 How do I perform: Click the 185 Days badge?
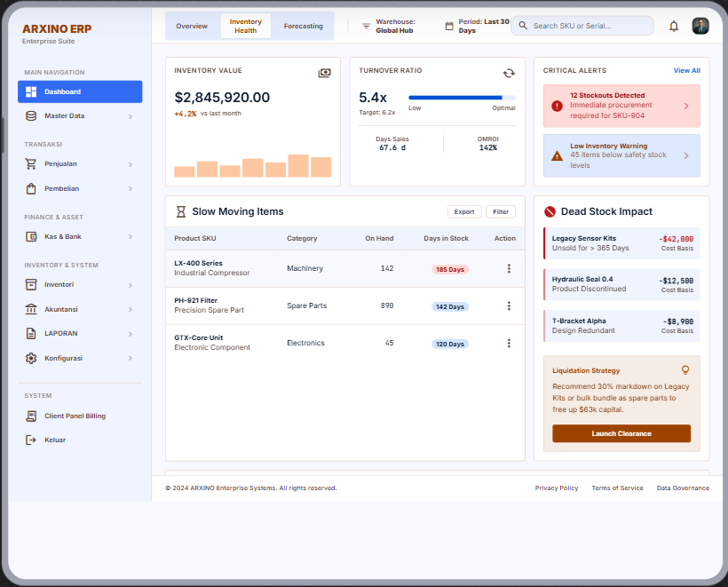coord(450,269)
